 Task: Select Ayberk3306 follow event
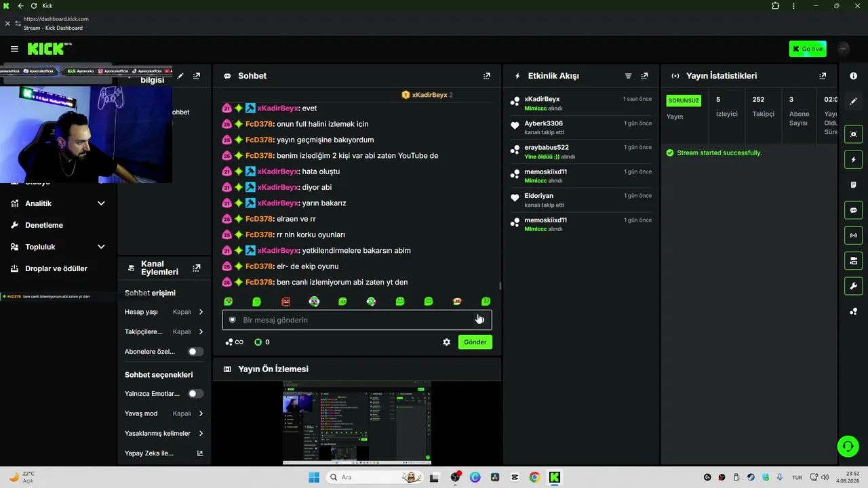pyautogui.click(x=582, y=127)
